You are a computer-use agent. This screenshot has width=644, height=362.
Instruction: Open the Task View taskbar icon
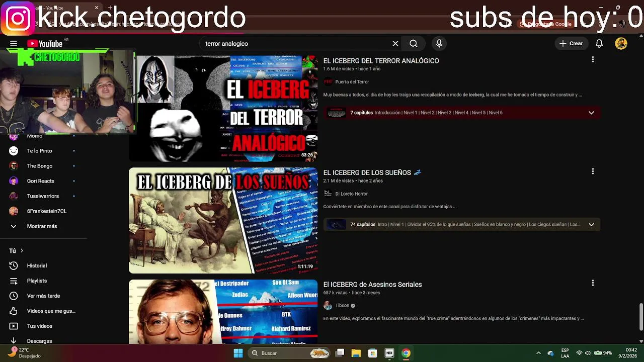click(340, 353)
